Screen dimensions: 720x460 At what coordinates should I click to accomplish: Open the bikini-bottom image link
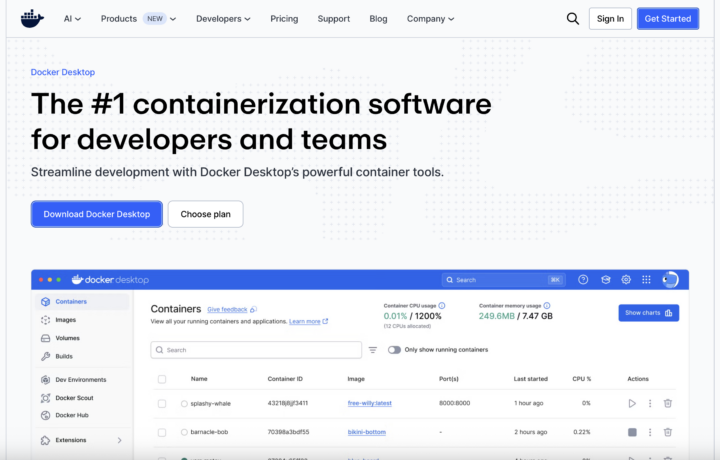367,432
